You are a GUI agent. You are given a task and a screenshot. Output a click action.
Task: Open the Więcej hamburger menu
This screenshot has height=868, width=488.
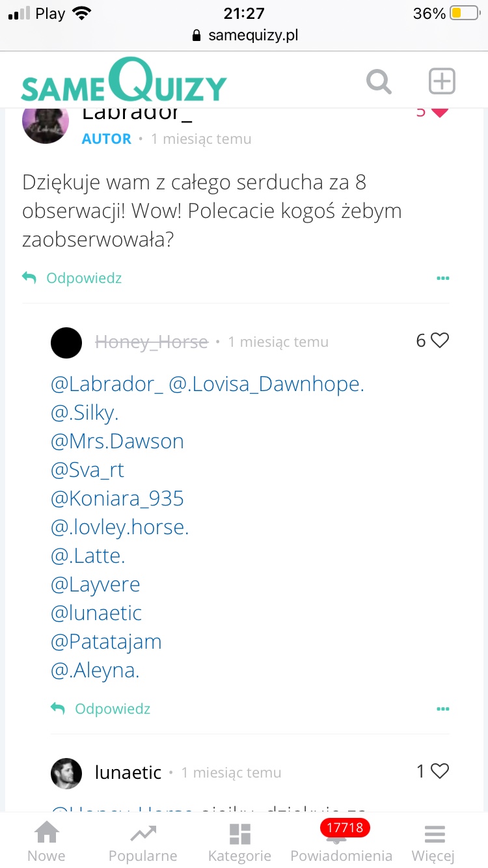433,843
